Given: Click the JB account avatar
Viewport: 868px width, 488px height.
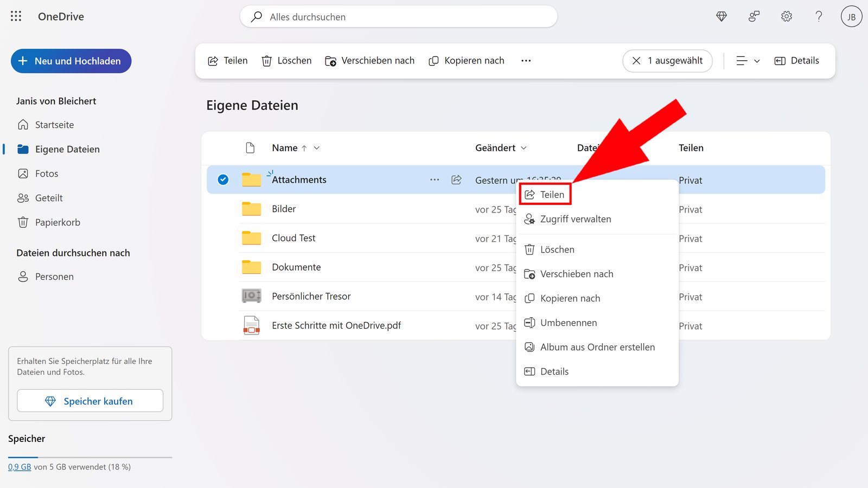Looking at the screenshot, I should (x=851, y=16).
